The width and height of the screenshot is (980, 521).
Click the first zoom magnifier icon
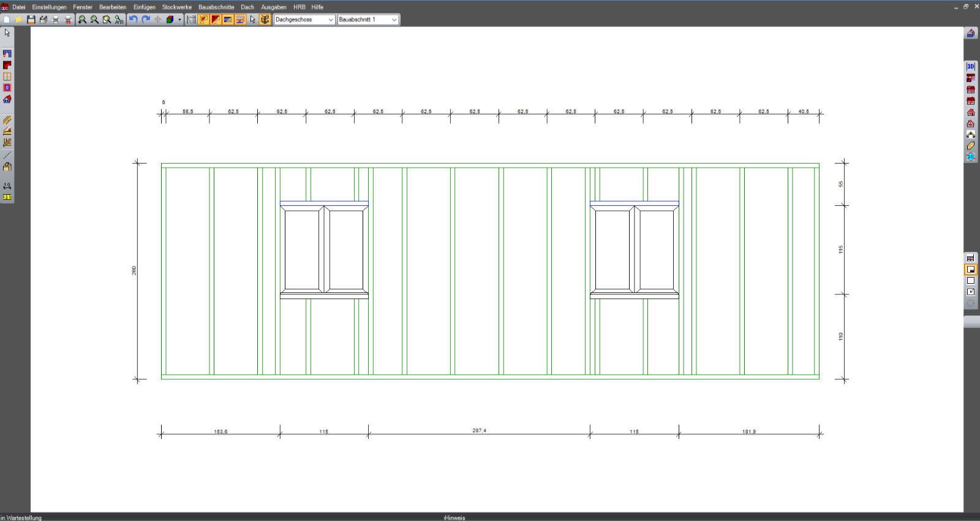[x=82, y=20]
